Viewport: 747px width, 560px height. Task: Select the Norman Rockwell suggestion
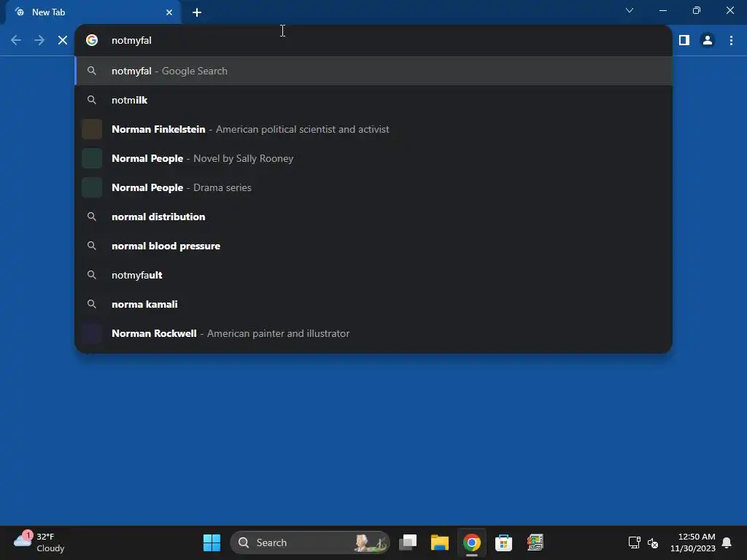point(373,333)
